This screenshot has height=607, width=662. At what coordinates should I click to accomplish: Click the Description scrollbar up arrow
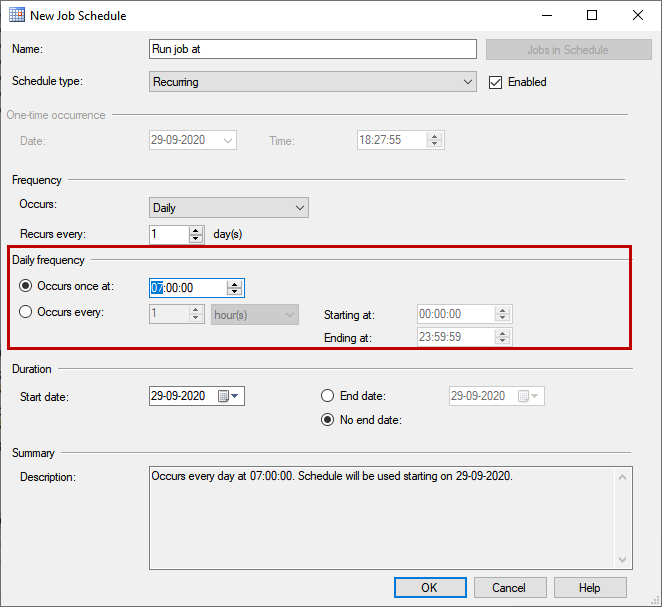pyautogui.click(x=622, y=477)
